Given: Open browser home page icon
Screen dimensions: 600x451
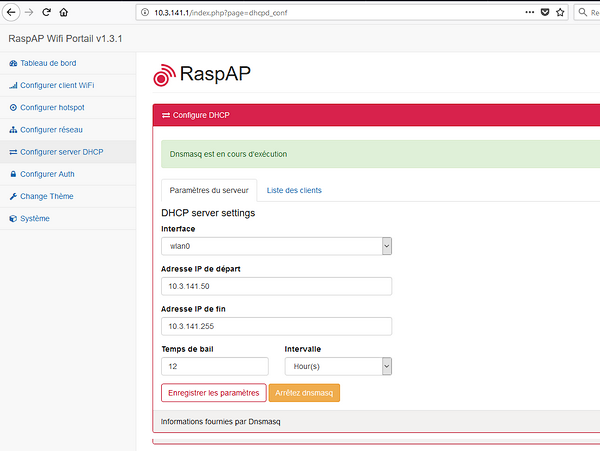Looking at the screenshot, I should [64, 12].
